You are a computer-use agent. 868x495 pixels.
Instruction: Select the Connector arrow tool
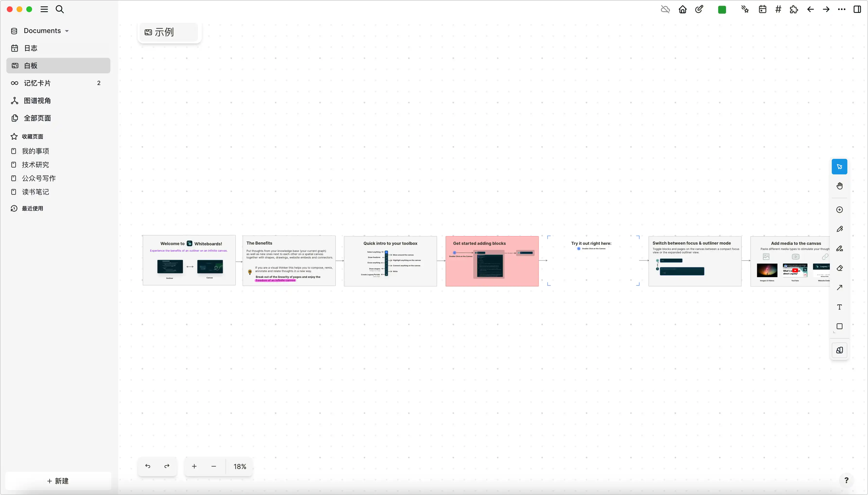coord(839,288)
